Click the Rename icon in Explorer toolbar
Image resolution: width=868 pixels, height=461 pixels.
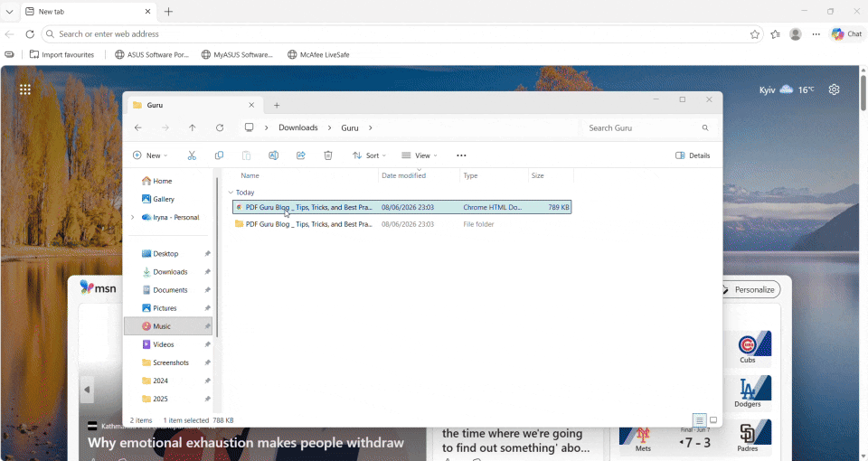[x=273, y=155]
